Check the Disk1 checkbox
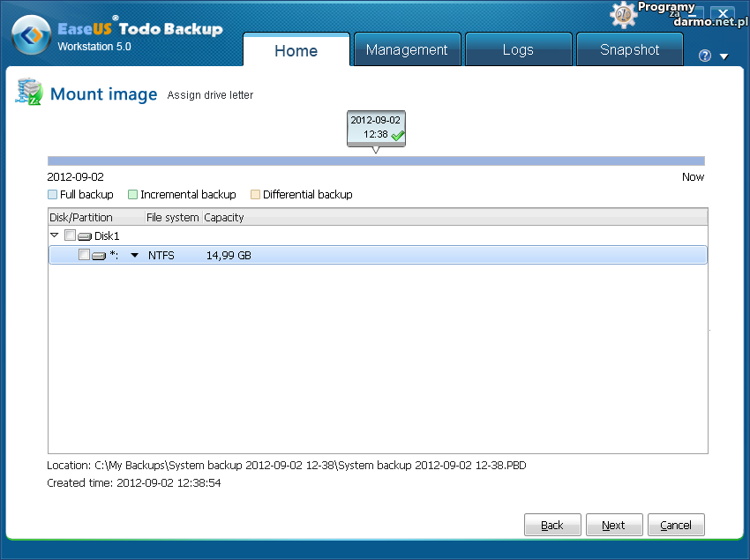 click(71, 235)
